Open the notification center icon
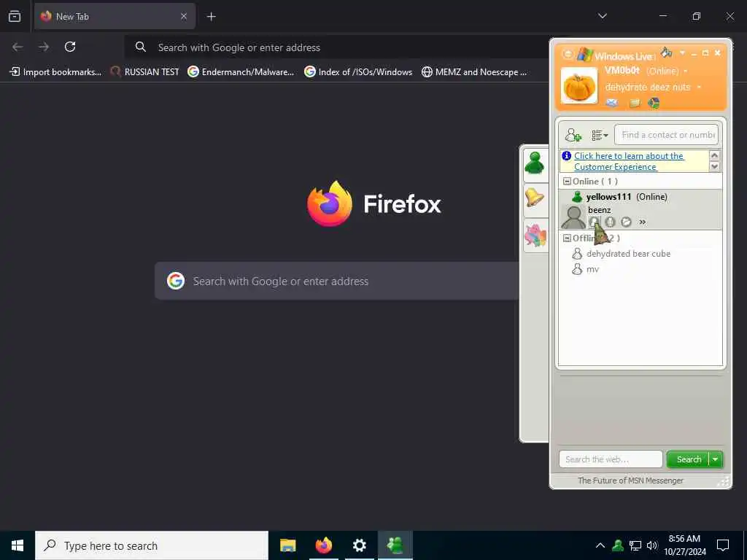Screen dimensions: 747x560 click(723, 545)
